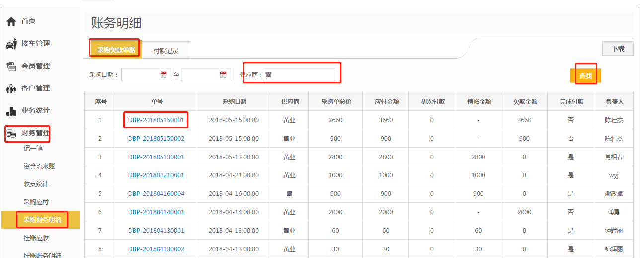Collapse the 财务管理 menu section
The height and width of the screenshot is (258, 644).
[x=35, y=133]
